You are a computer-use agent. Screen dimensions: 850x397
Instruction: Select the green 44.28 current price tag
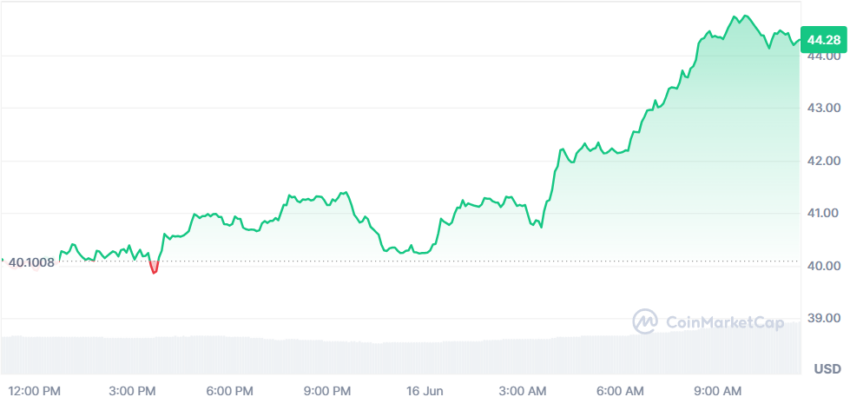click(x=823, y=40)
